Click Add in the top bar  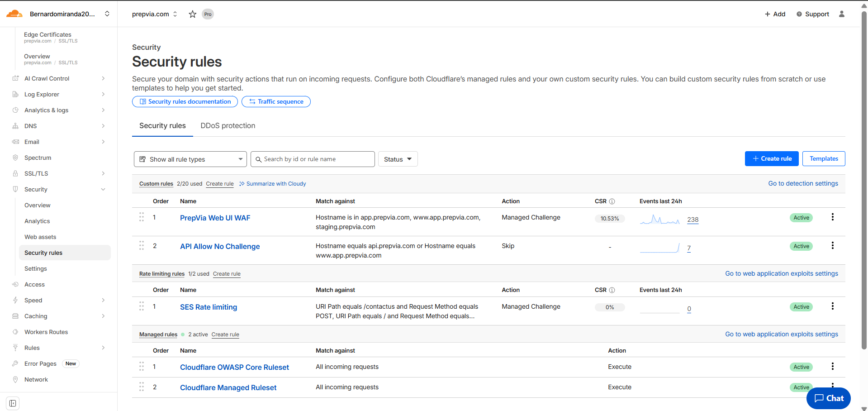(775, 14)
